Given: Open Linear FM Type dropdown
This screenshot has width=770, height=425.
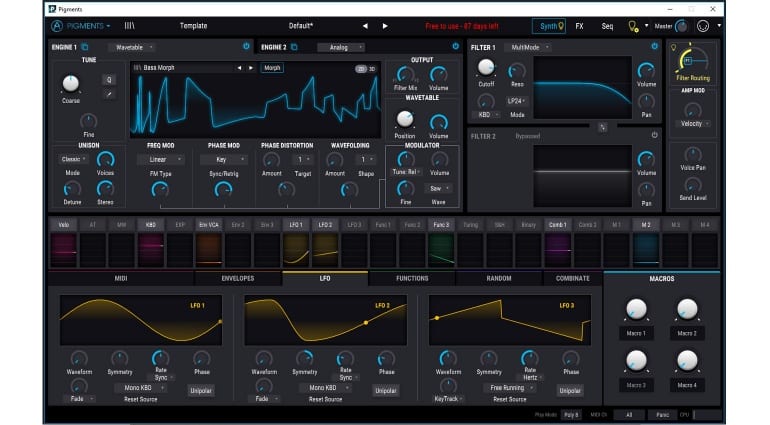Looking at the screenshot, I should tap(160, 159).
